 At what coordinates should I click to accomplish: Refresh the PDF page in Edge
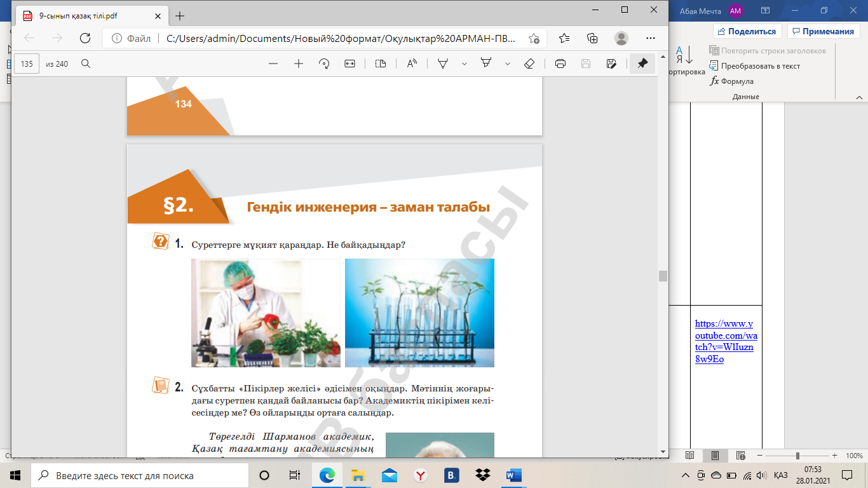85,38
